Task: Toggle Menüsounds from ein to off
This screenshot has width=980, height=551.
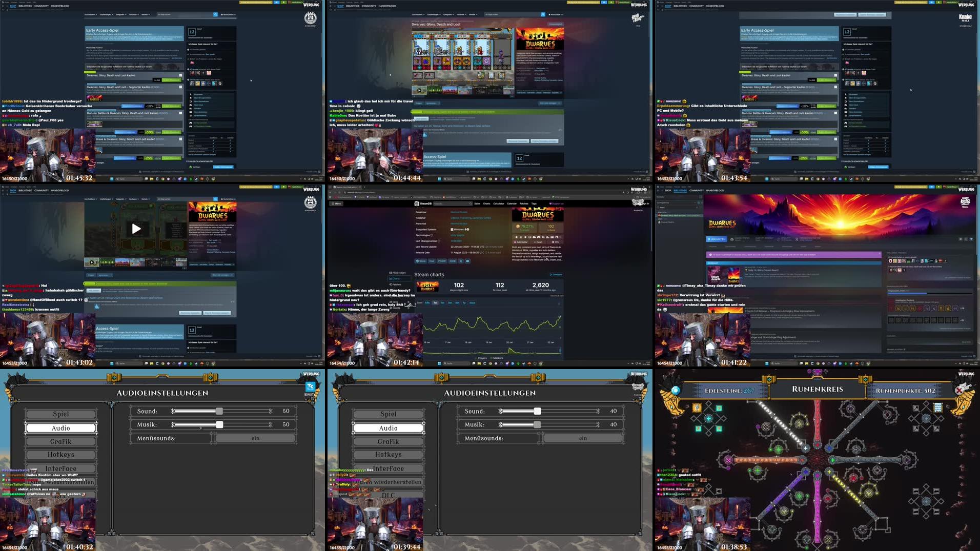Action: (255, 438)
